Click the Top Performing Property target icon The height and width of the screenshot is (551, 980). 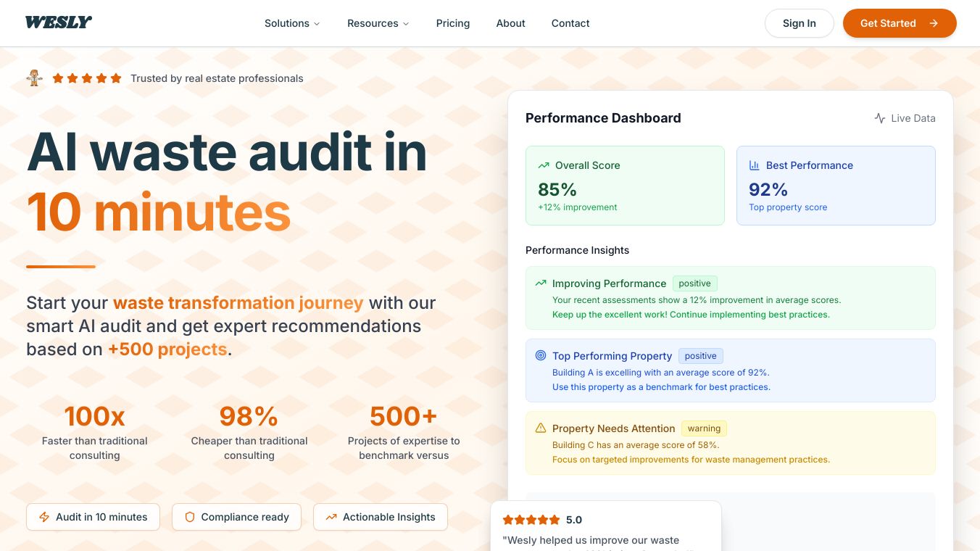541,355
